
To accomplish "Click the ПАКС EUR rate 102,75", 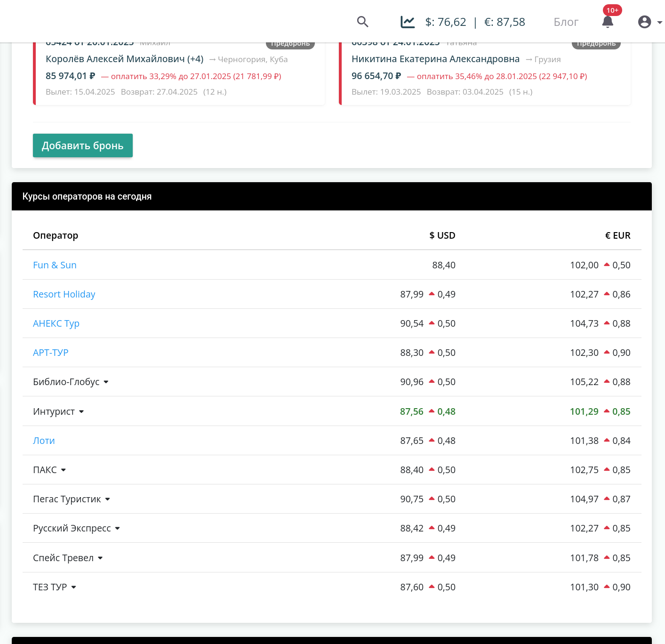I will click(584, 470).
